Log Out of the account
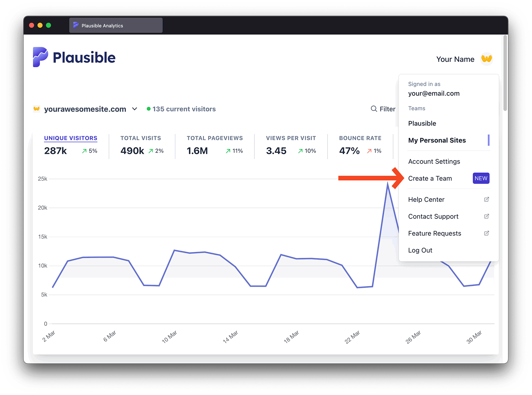 click(420, 250)
